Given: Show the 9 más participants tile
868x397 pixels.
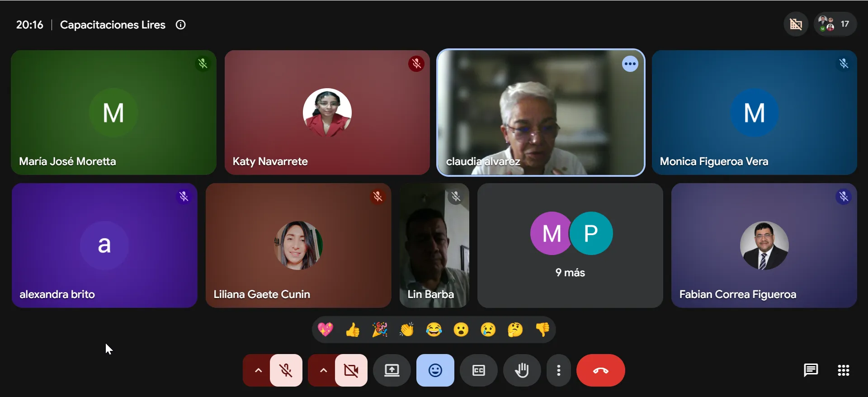Looking at the screenshot, I should (x=570, y=246).
